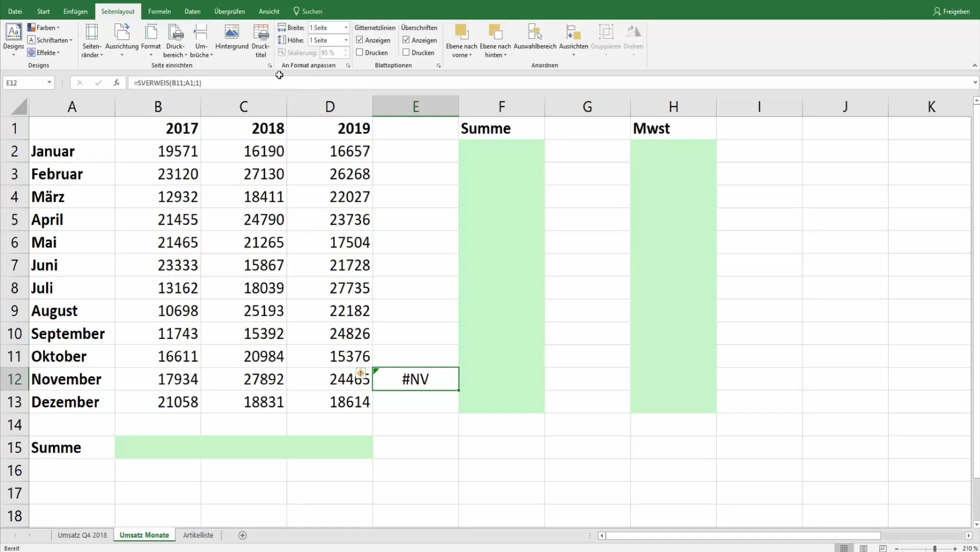Viewport: 980px width, 552px height.
Task: Click the error warning icon near E12
Action: (x=361, y=373)
